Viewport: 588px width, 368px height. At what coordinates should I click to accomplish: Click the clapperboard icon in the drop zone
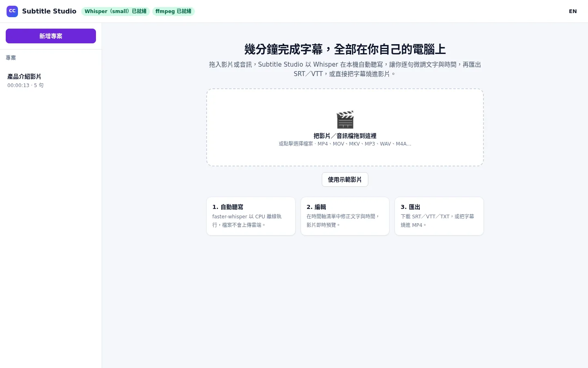(x=345, y=119)
